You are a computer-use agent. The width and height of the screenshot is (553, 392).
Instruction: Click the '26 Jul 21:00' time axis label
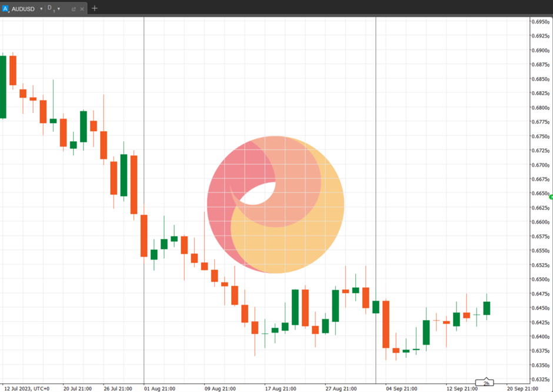pyautogui.click(x=118, y=388)
